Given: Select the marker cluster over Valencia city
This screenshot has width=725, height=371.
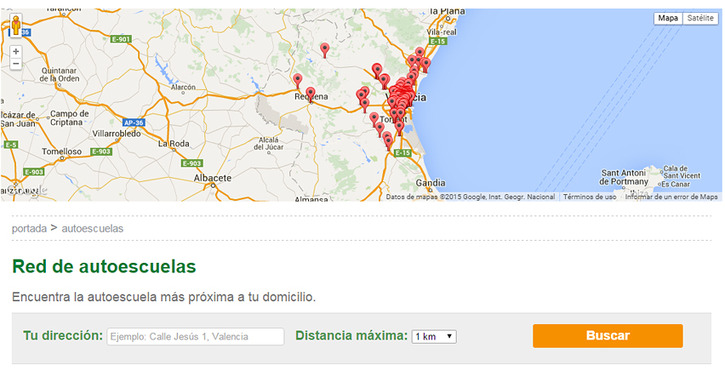Looking at the screenshot, I should [x=400, y=98].
